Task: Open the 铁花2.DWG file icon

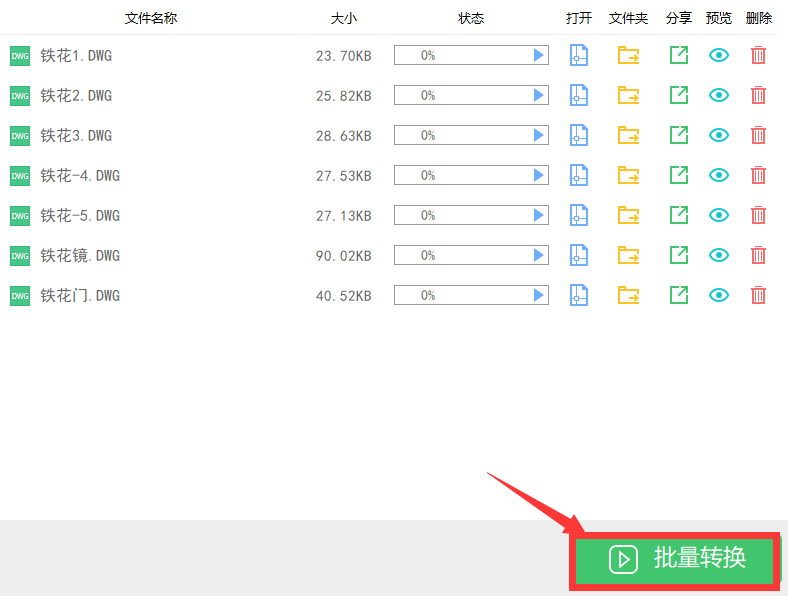Action: pyautogui.click(x=578, y=95)
